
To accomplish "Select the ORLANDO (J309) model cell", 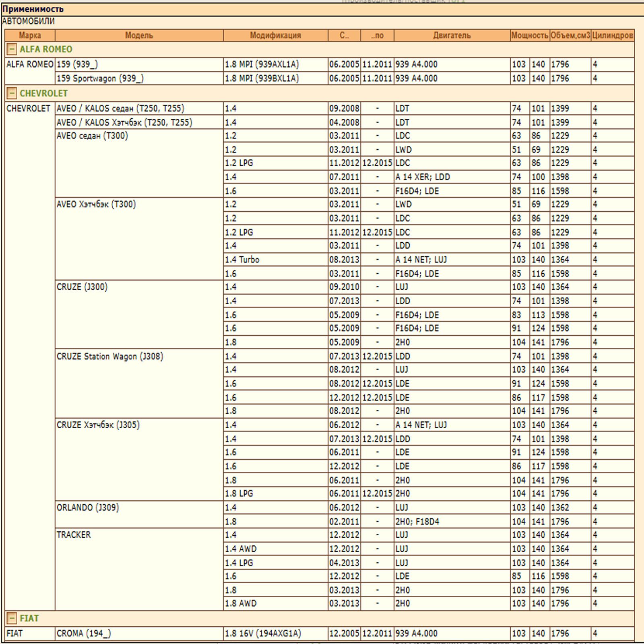I will click(88, 508).
